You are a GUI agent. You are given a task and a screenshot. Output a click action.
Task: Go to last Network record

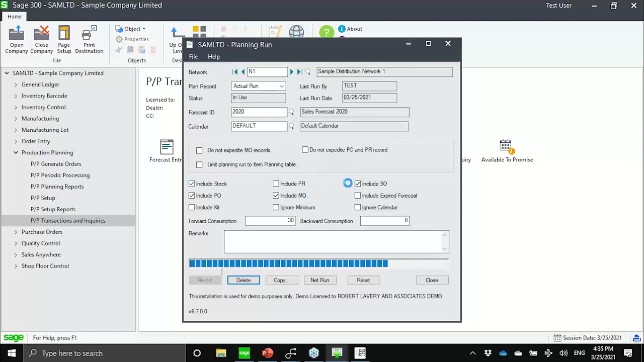click(x=299, y=72)
